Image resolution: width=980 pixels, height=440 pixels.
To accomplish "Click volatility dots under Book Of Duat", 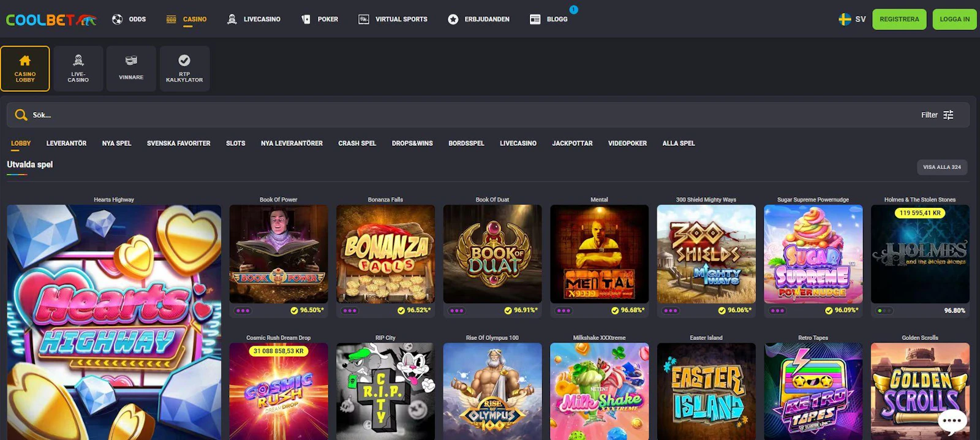I will point(457,311).
